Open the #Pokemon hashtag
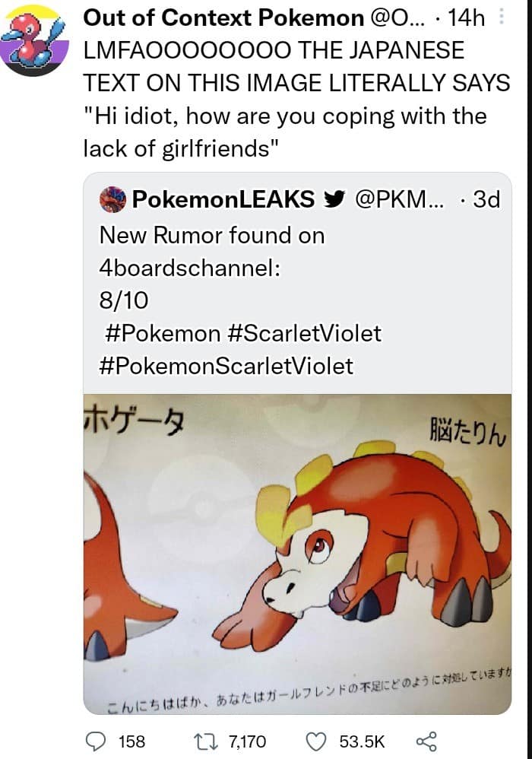 click(160, 333)
